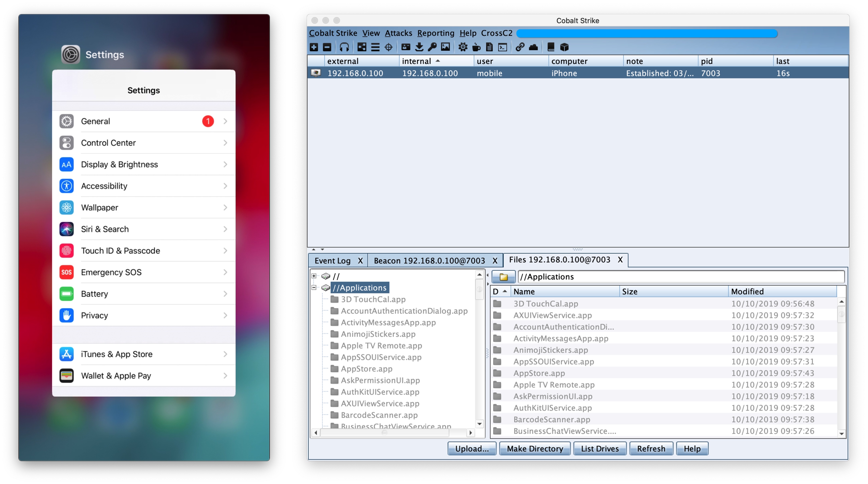Click the crosshair Targets view icon
868x484 pixels.
point(389,47)
